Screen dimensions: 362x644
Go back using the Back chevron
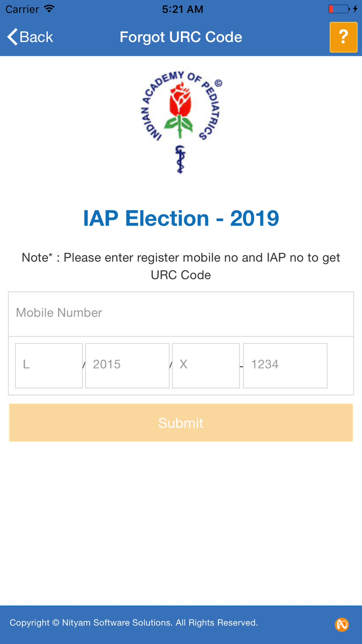tap(12, 37)
